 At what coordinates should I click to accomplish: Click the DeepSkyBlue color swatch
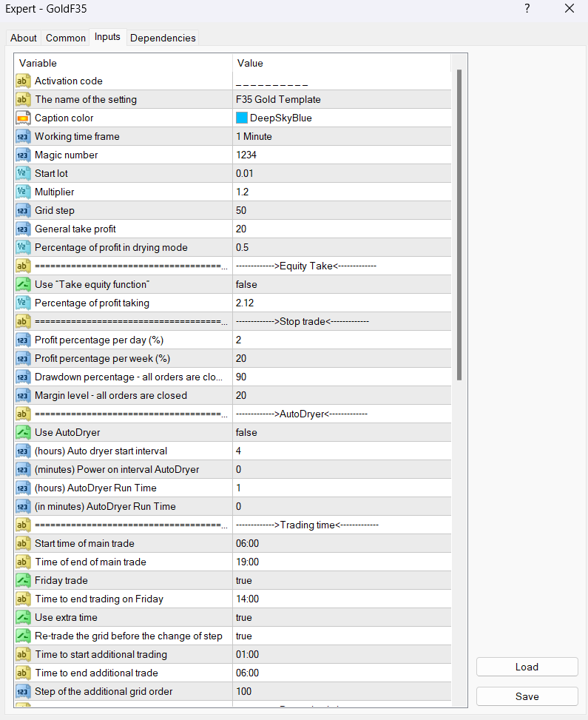click(242, 118)
